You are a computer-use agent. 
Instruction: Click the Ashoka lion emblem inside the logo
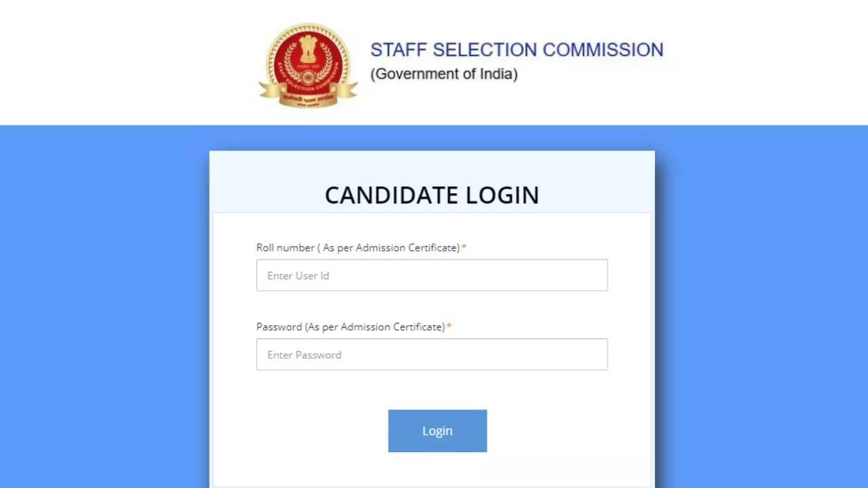click(x=308, y=50)
